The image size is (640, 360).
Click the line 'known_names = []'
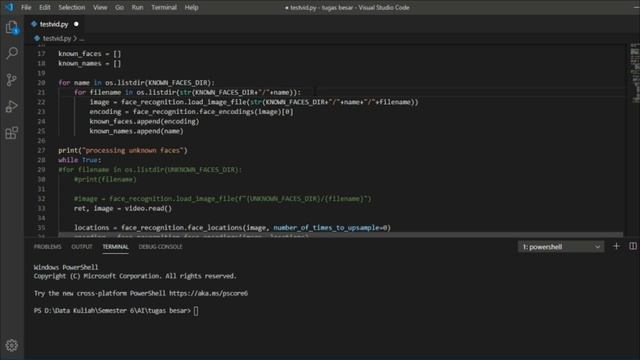(x=89, y=63)
